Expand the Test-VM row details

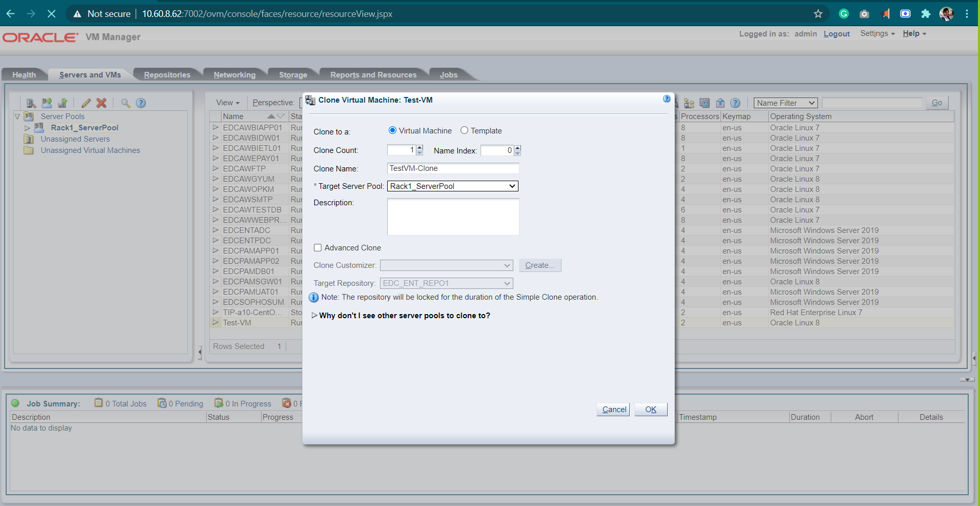(216, 322)
